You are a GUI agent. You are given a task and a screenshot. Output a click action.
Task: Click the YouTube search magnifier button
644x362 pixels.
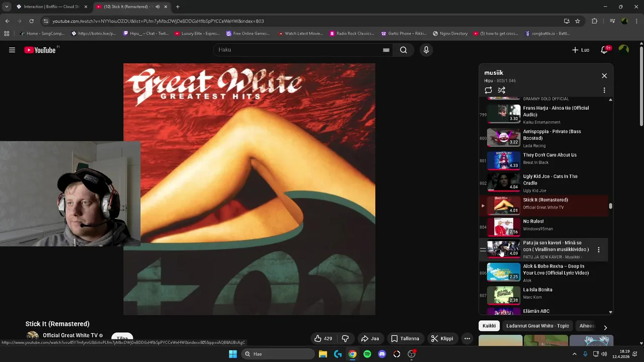[x=404, y=50]
